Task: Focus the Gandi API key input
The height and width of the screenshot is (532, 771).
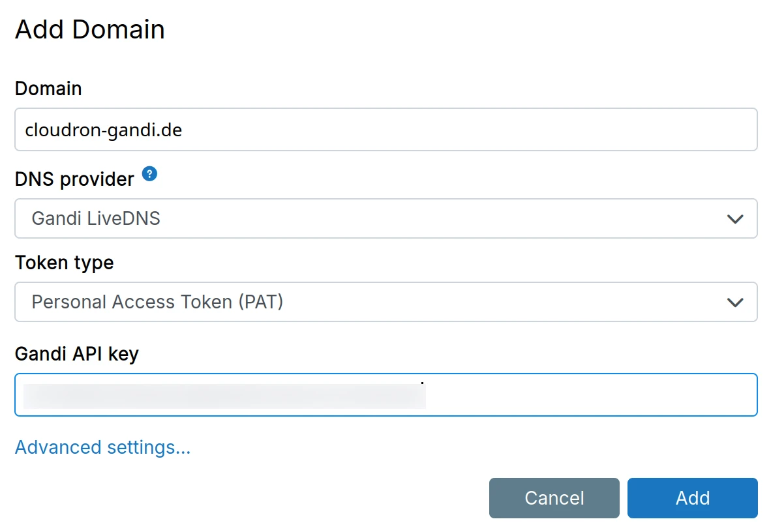Action: click(x=587, y=395)
